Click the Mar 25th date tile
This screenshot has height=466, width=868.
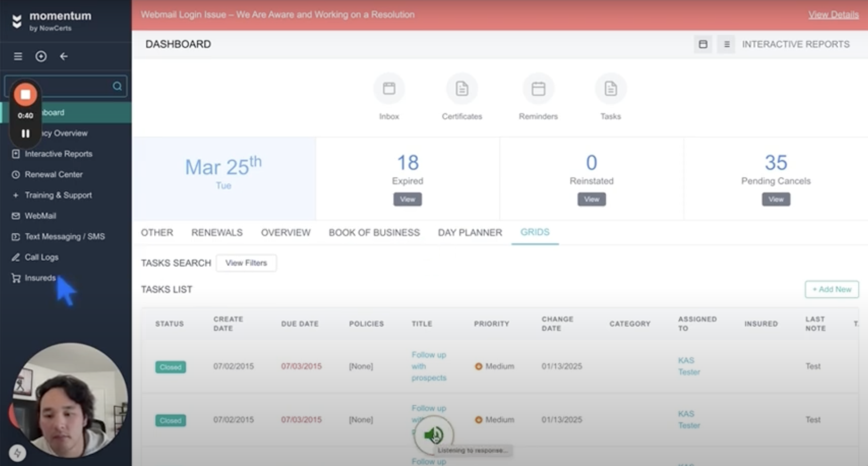[x=224, y=178]
